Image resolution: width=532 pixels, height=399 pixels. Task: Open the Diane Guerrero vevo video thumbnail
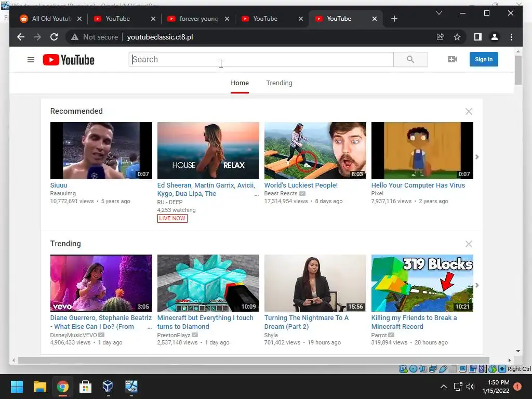(x=101, y=283)
